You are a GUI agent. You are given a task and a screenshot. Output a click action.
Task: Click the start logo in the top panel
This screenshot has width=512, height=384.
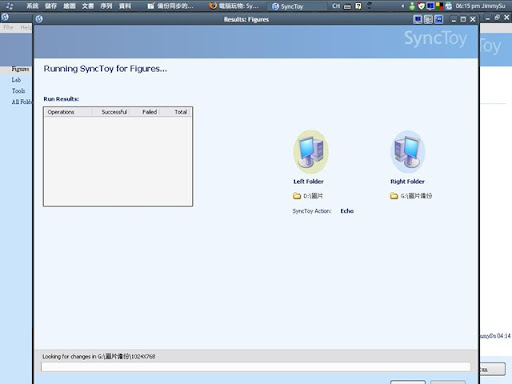[x=9, y=6]
